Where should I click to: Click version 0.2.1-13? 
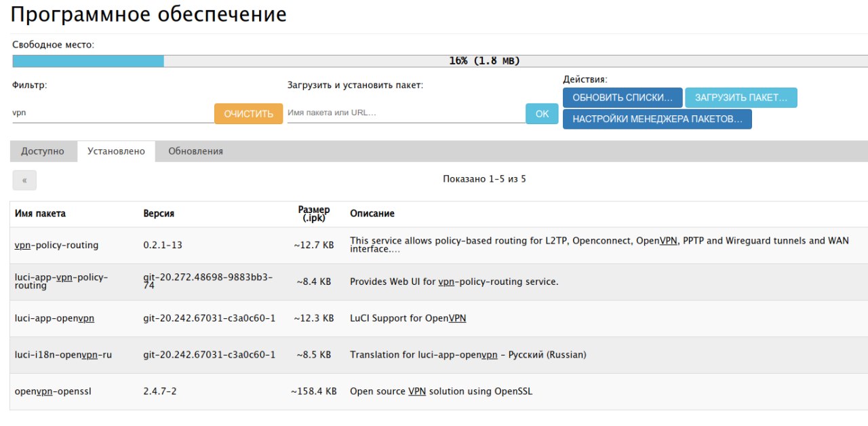point(163,245)
